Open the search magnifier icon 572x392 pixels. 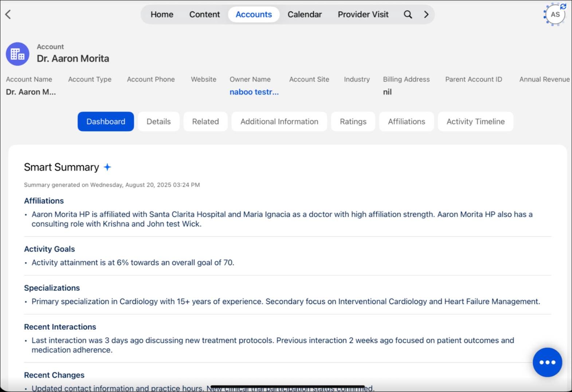408,15
